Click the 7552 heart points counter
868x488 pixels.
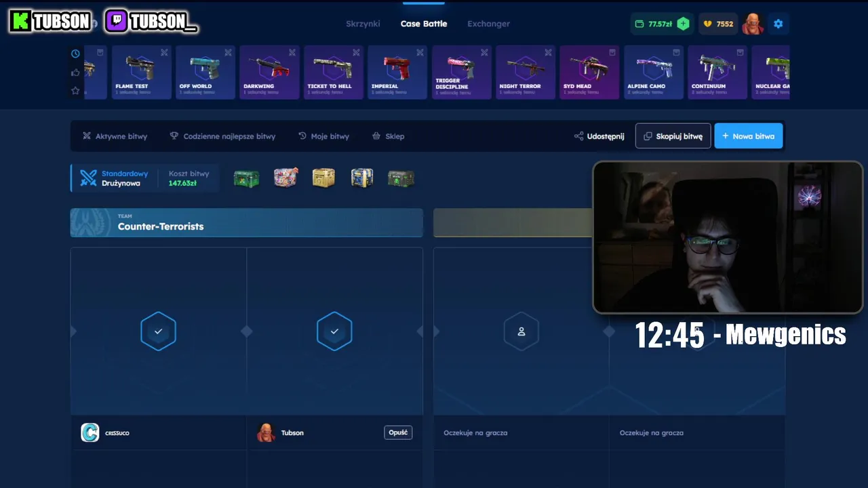pyautogui.click(x=718, y=24)
